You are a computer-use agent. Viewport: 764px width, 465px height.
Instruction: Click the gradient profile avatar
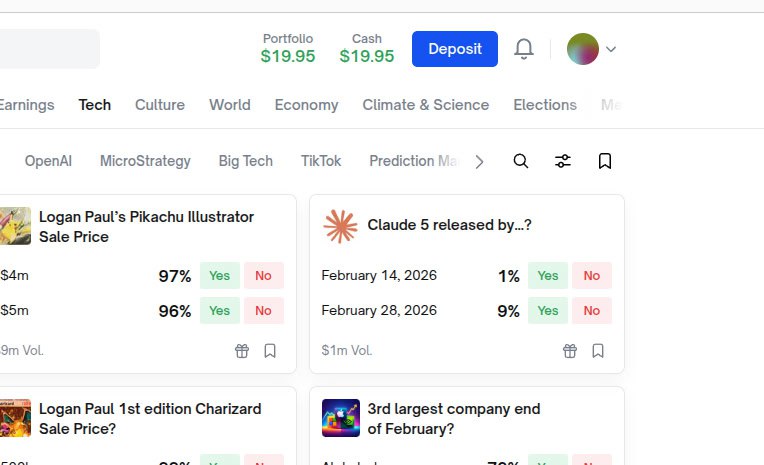pos(583,49)
